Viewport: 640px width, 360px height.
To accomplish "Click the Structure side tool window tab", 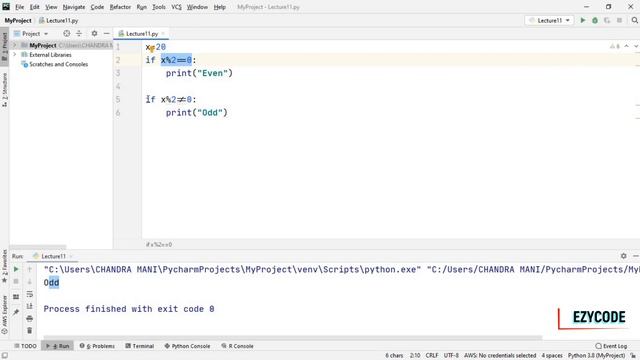I will [4, 90].
